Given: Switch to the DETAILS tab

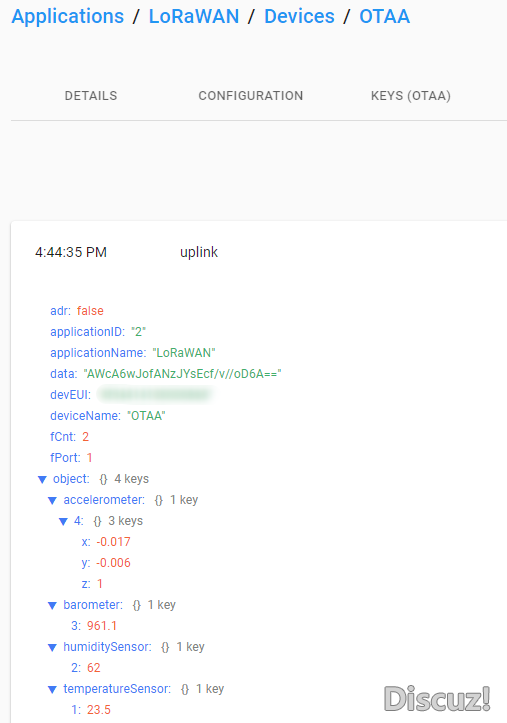Looking at the screenshot, I should point(91,96).
